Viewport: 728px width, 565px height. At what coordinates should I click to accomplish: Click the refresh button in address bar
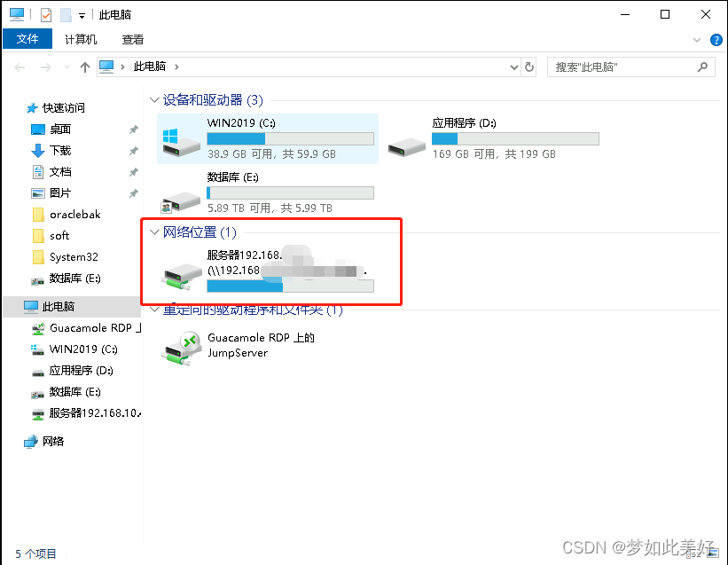tap(528, 67)
